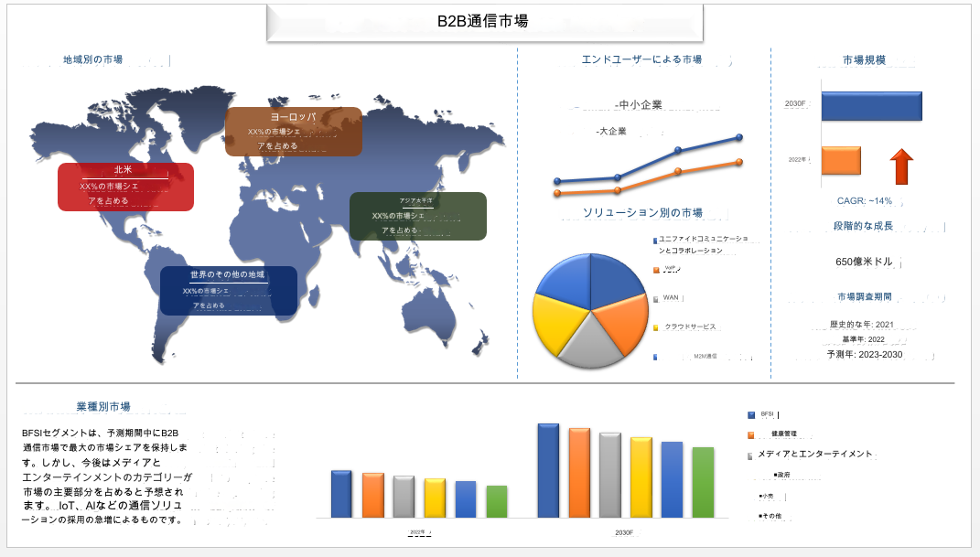Click the brown ヨーロッパ region callout box

click(x=293, y=131)
